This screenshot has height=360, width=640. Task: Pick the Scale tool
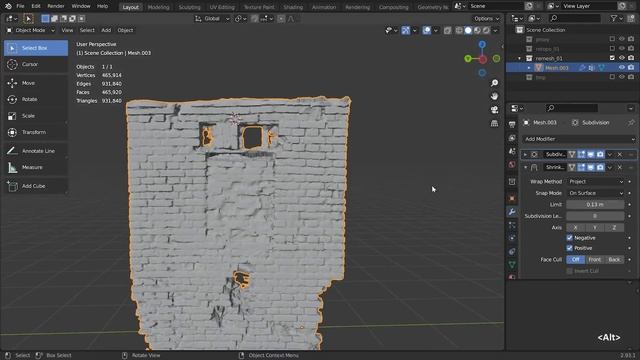36,116
